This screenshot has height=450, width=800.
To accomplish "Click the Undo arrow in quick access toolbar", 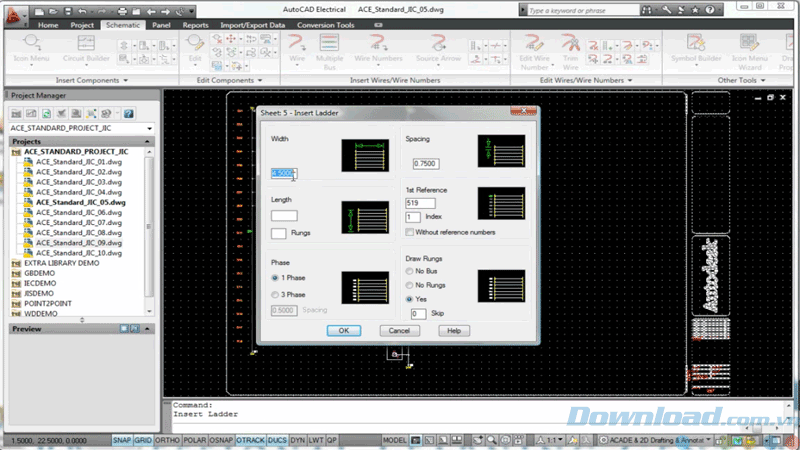I will tap(82, 11).
